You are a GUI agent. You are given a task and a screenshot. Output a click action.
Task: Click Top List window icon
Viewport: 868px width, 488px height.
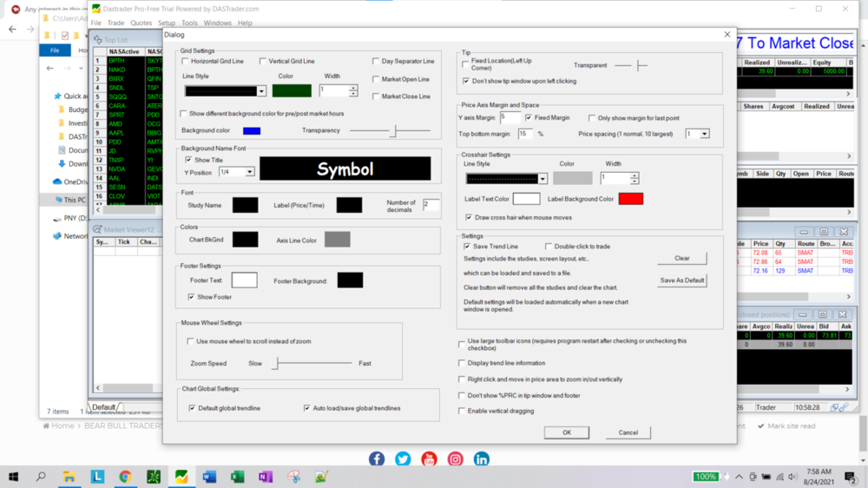point(98,40)
